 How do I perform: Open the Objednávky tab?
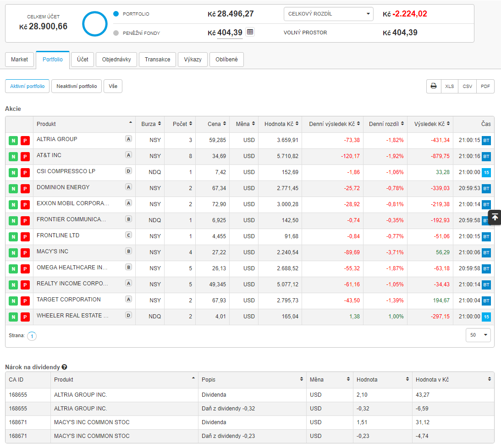coord(116,60)
